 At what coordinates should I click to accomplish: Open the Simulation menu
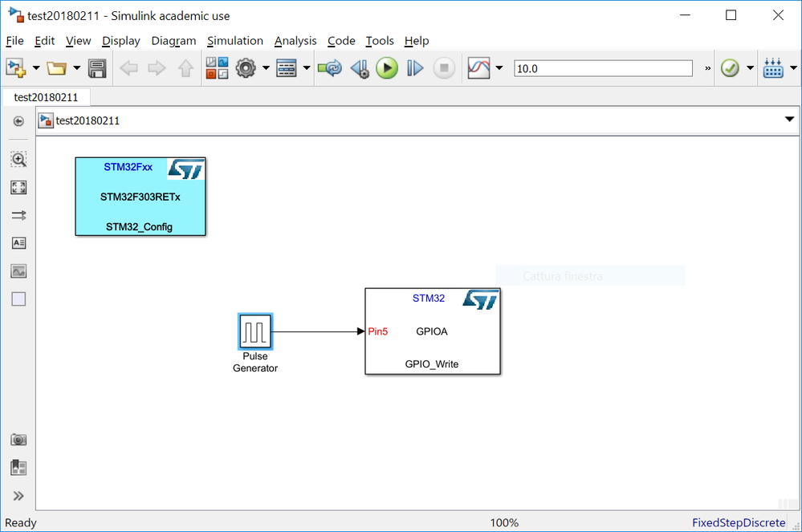(x=234, y=41)
